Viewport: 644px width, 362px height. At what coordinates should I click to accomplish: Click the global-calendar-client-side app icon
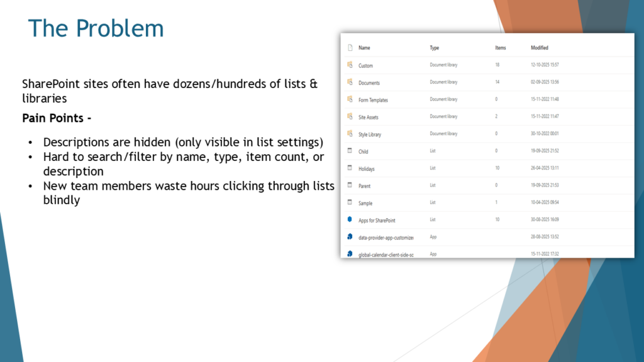(x=350, y=254)
